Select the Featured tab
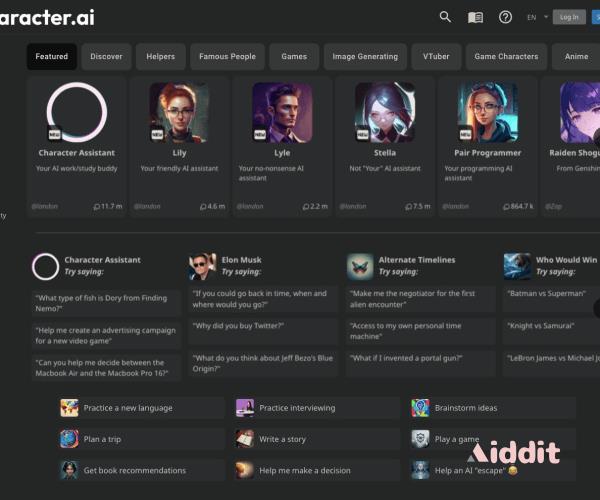Screen dimensions: 600x500 pyautogui.click(x=52, y=57)
